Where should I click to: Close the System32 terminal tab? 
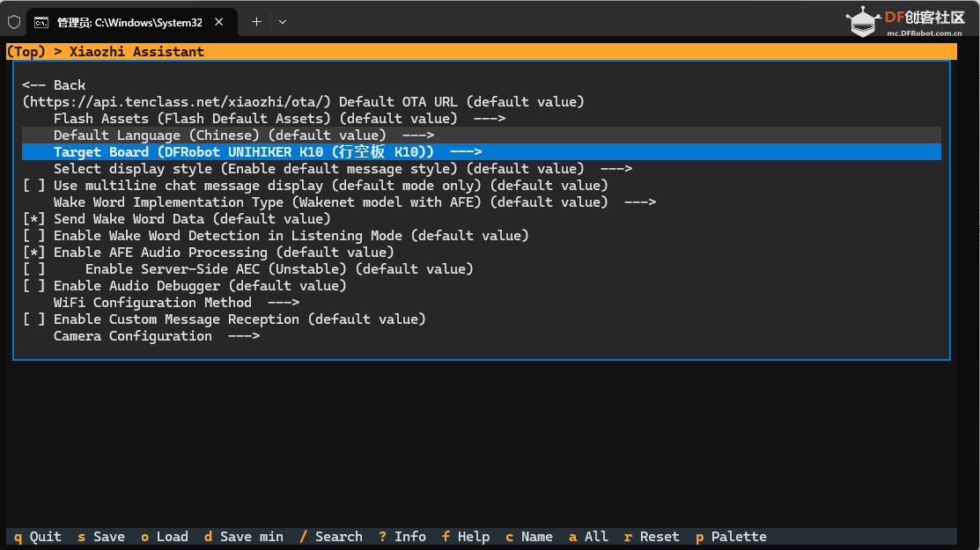click(x=218, y=22)
